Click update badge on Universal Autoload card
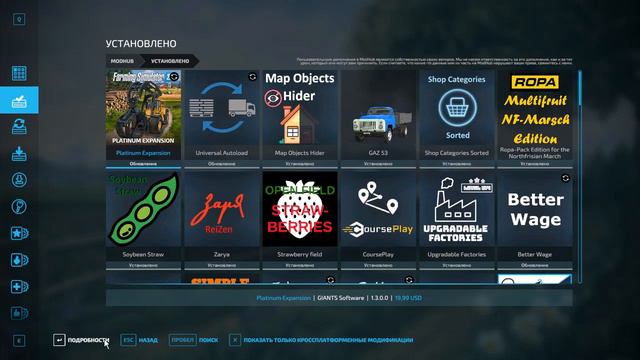Viewport: 640px width, 360px height. click(253, 77)
